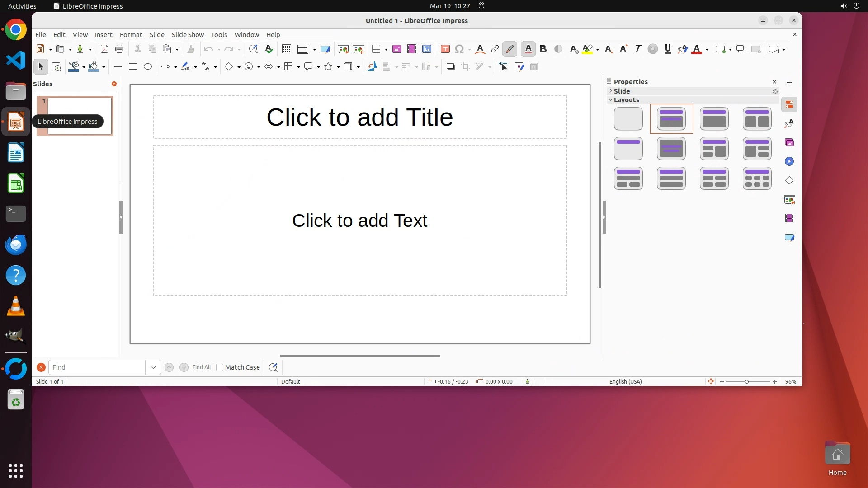The image size is (868, 488).
Task: Open the Find field history dropdown
Action: coord(153,367)
